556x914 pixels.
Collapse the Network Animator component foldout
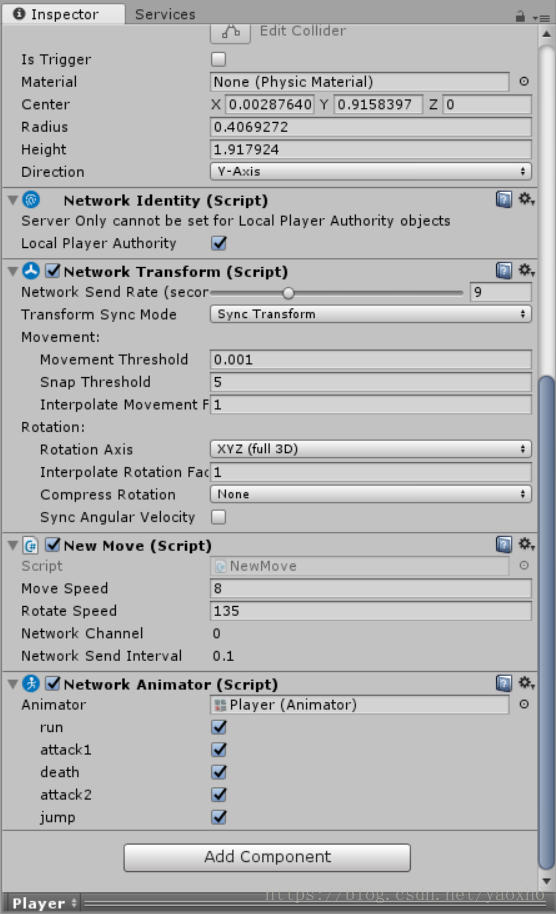coord(13,684)
